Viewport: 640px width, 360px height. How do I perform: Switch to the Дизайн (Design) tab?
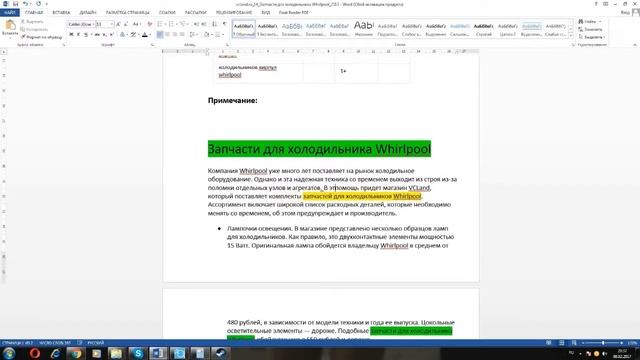pyautogui.click(x=88, y=13)
